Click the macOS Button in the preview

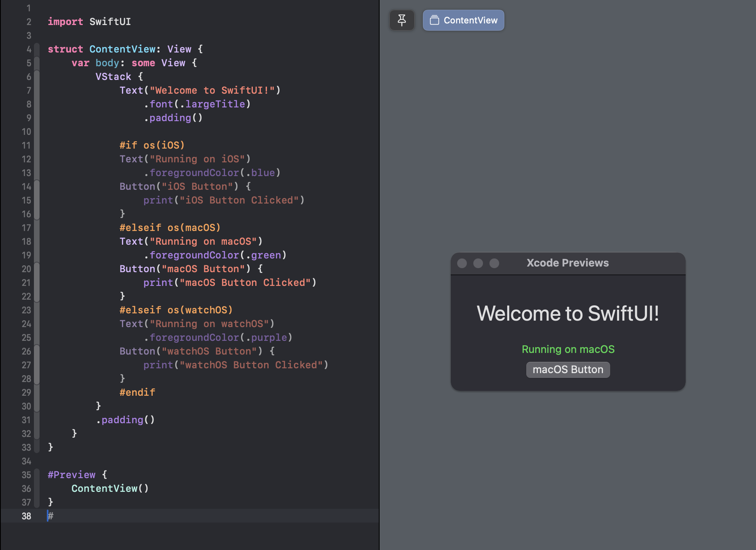[x=568, y=369]
